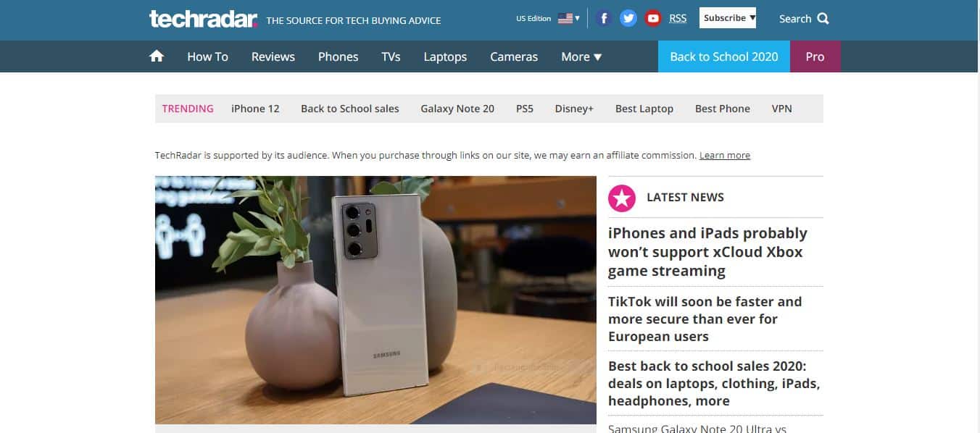This screenshot has width=980, height=433.
Task: Select the iPhone 12 trending topic
Action: click(255, 109)
